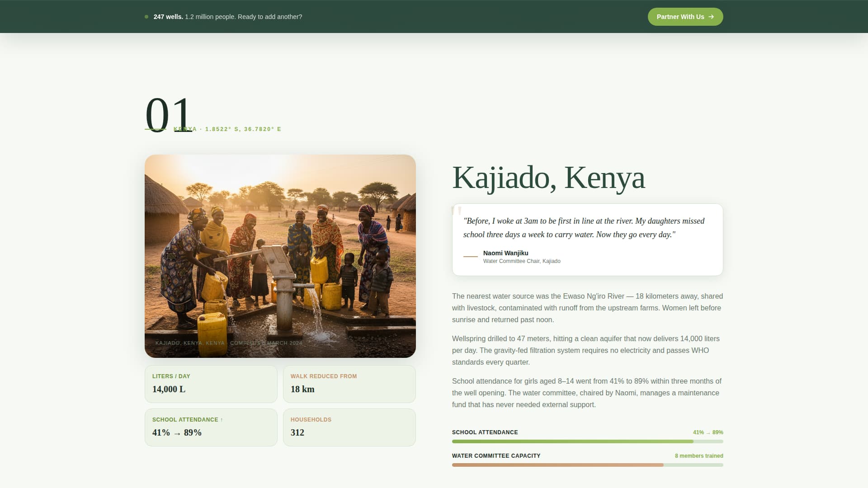Click the photo caption Completed March 2024
Viewport: 868px width, 488px height.
click(x=267, y=343)
